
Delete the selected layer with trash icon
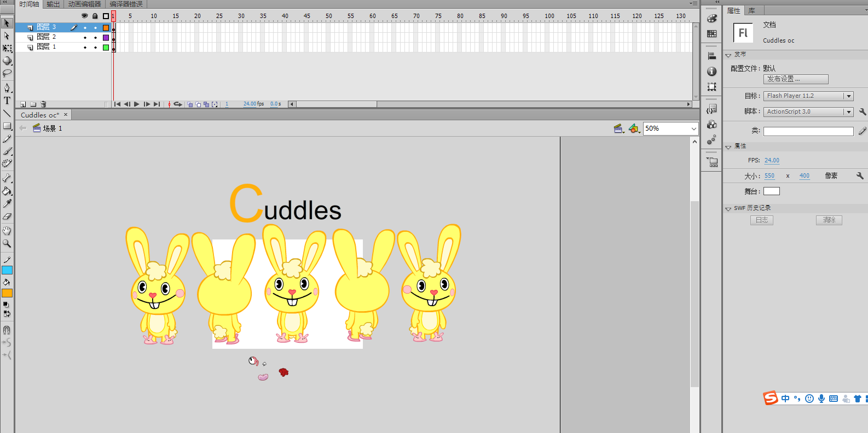point(44,104)
